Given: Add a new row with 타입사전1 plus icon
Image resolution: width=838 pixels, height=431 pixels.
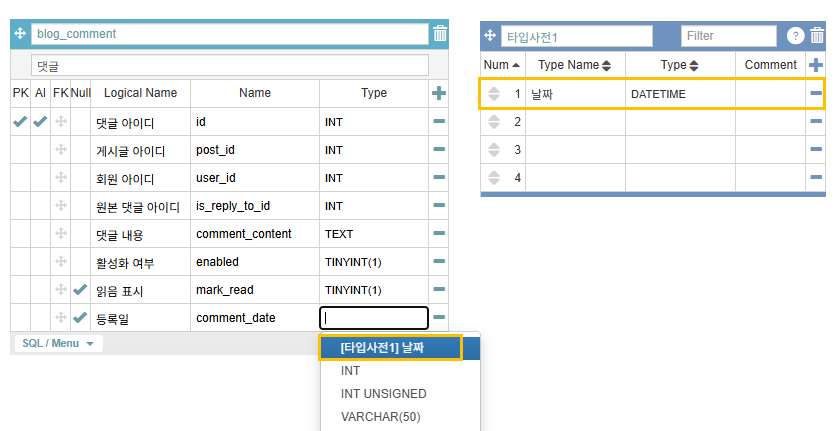Looking at the screenshot, I should point(816,65).
